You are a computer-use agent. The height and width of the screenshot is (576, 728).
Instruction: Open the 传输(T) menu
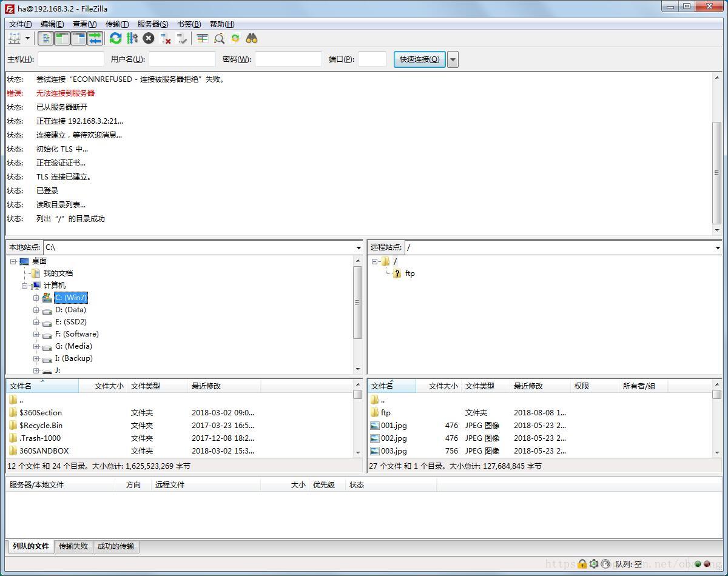pos(117,24)
